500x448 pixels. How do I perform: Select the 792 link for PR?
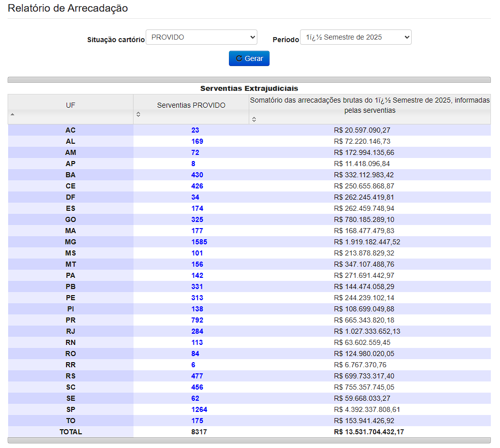pyautogui.click(x=197, y=320)
